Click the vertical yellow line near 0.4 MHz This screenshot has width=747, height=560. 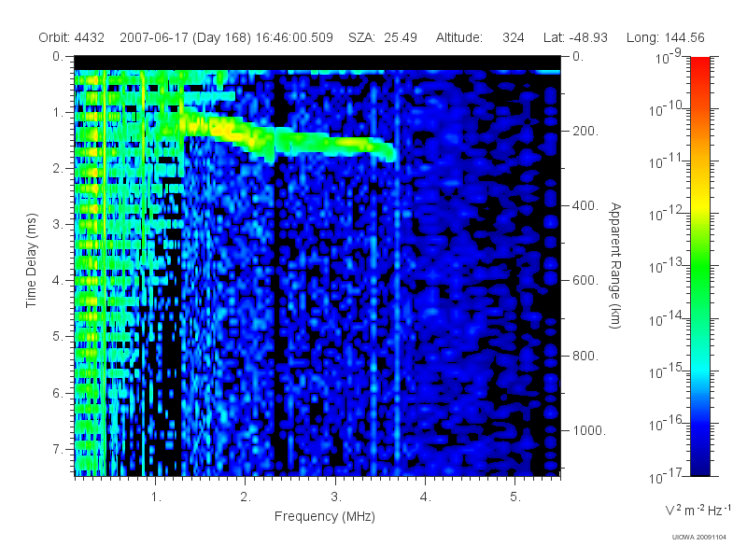105,272
